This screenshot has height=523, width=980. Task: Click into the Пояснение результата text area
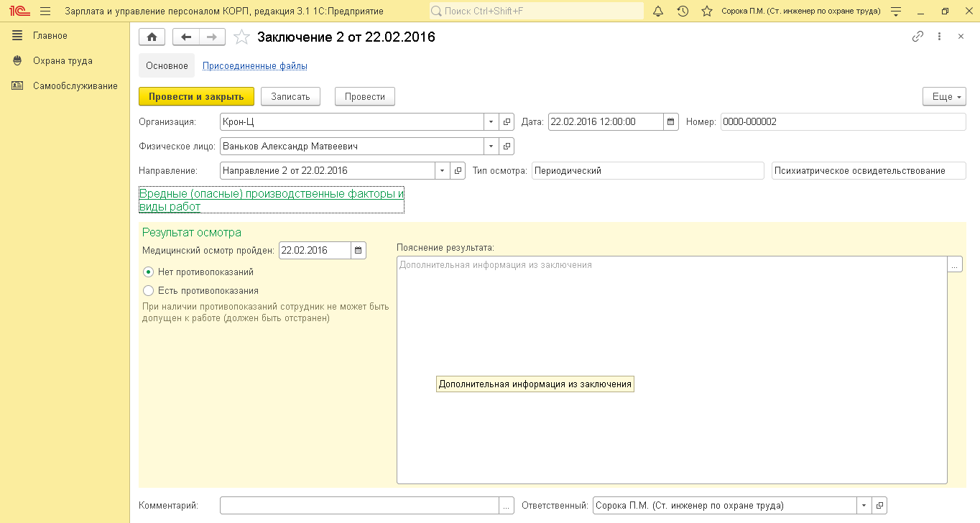click(x=672, y=370)
